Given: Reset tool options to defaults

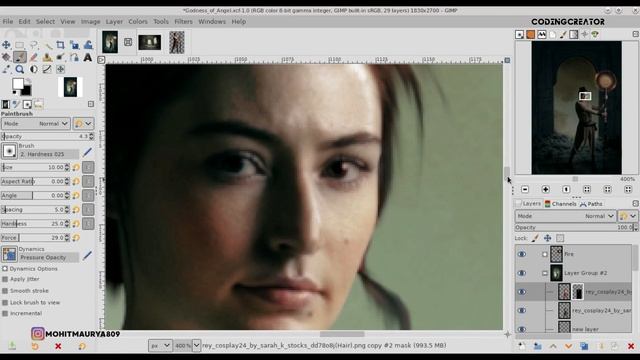Looking at the screenshot, I should point(82,346).
